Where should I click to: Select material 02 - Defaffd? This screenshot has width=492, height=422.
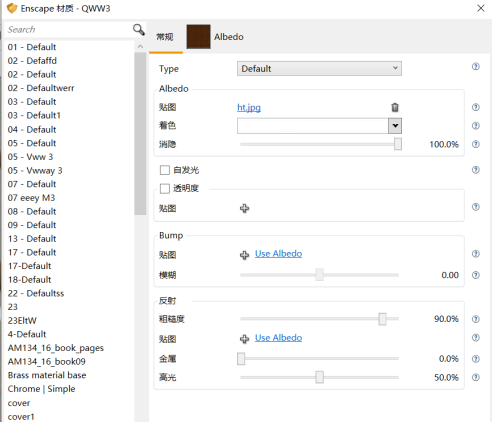32,61
